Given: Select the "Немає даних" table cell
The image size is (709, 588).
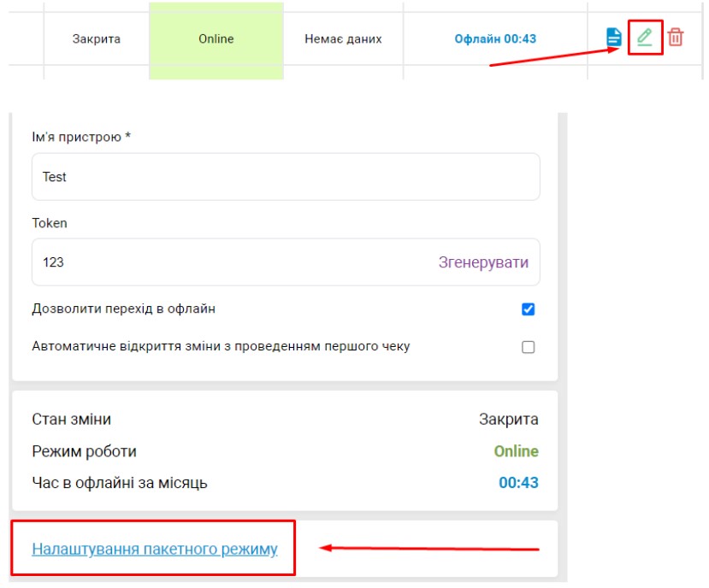Looking at the screenshot, I should pyautogui.click(x=343, y=39).
